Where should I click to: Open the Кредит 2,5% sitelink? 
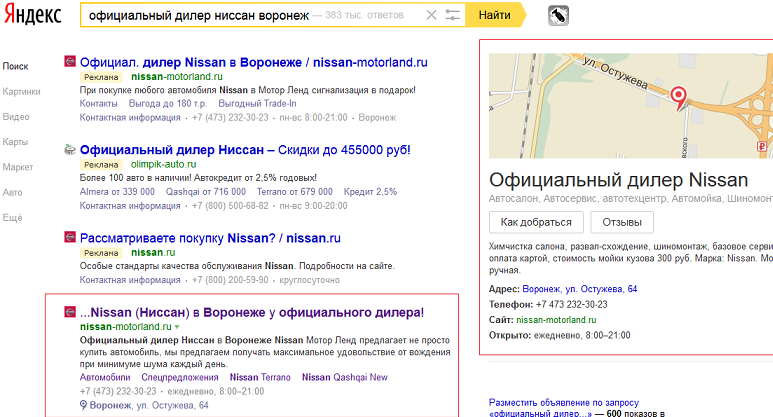(370, 192)
